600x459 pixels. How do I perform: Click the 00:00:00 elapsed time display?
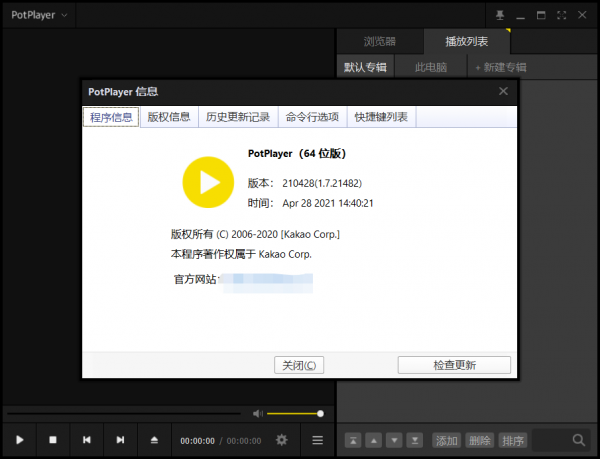click(x=197, y=441)
